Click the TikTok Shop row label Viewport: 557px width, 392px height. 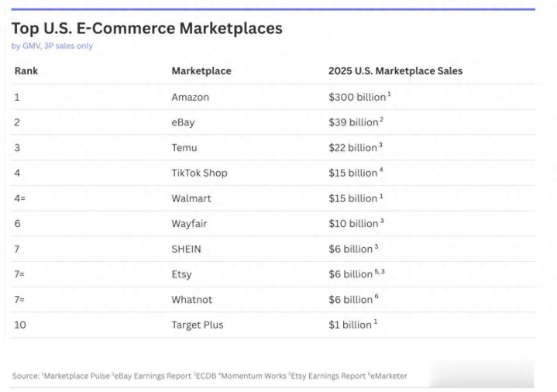pyautogui.click(x=199, y=173)
